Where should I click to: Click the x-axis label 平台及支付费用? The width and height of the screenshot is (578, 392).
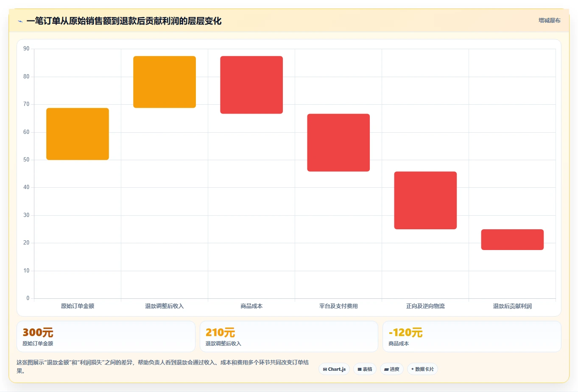point(338,306)
